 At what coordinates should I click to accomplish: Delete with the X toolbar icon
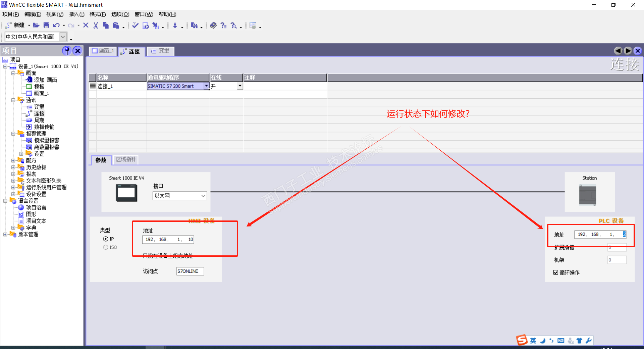pos(86,25)
